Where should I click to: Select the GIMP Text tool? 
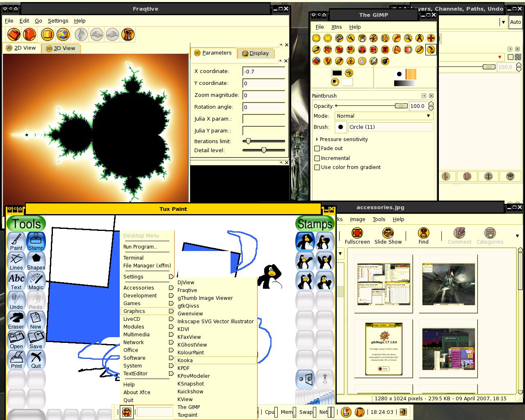click(x=385, y=50)
